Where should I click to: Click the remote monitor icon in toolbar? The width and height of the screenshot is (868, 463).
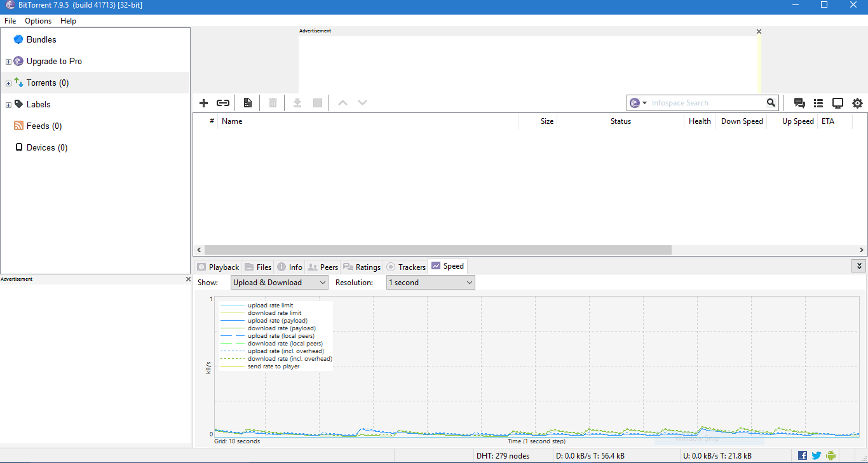tap(838, 103)
